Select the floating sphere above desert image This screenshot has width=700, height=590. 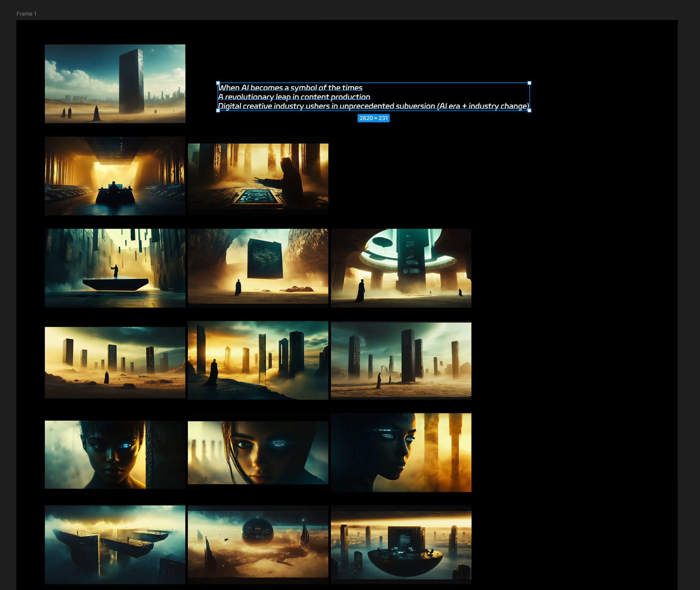coord(258,544)
